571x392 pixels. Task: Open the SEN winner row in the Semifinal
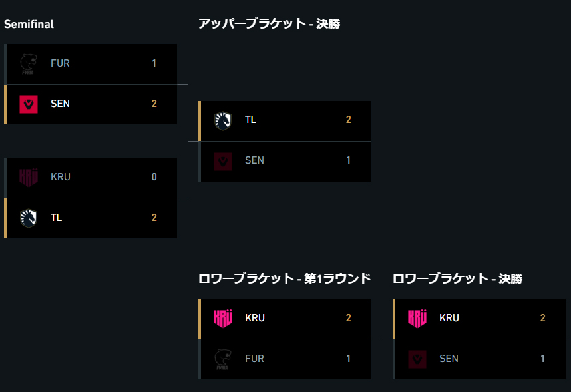tap(91, 104)
